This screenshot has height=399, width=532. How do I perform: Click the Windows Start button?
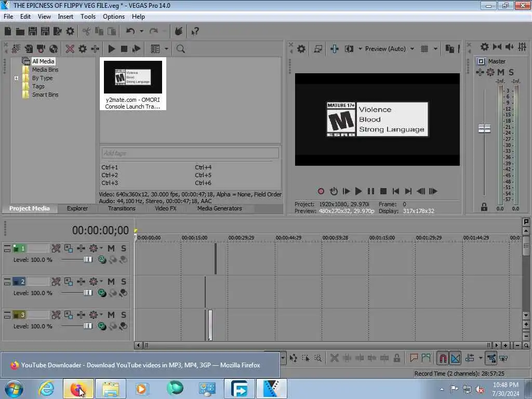click(14, 389)
